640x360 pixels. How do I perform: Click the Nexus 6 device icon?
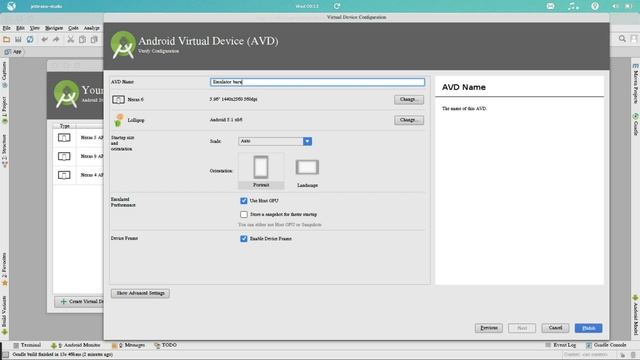(x=118, y=100)
